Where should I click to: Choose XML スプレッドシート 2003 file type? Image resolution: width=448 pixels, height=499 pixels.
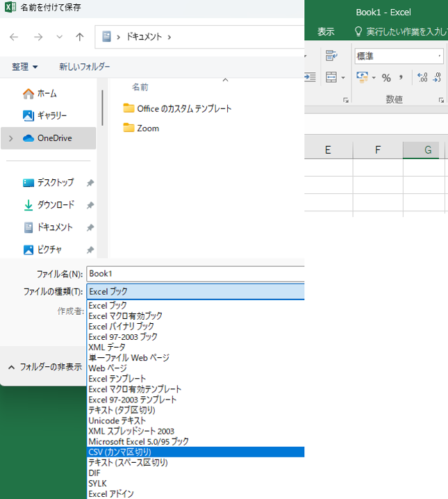(x=196, y=431)
